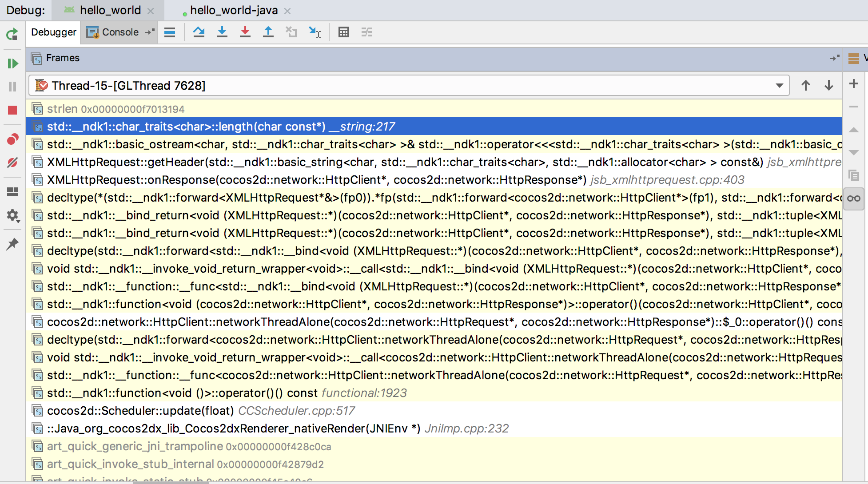Restore layout via Frames panel arrow
The height and width of the screenshot is (484, 868).
pos(834,58)
